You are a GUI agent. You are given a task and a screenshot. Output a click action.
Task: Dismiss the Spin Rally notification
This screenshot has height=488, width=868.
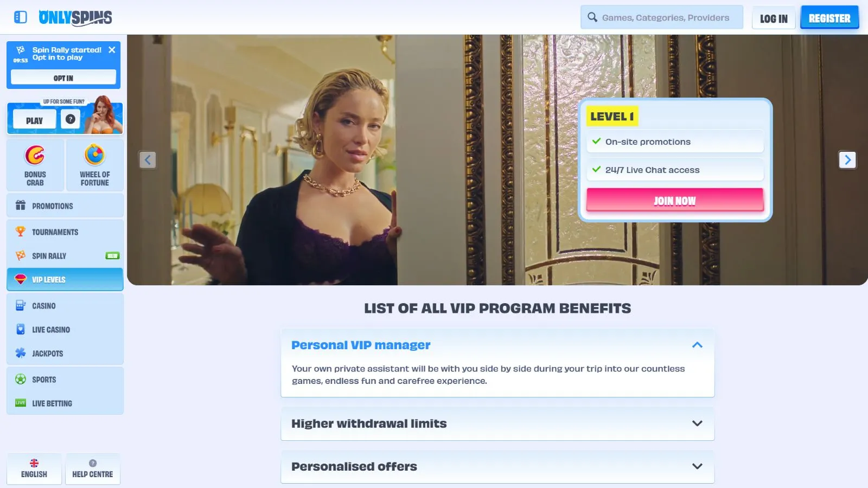pyautogui.click(x=112, y=50)
